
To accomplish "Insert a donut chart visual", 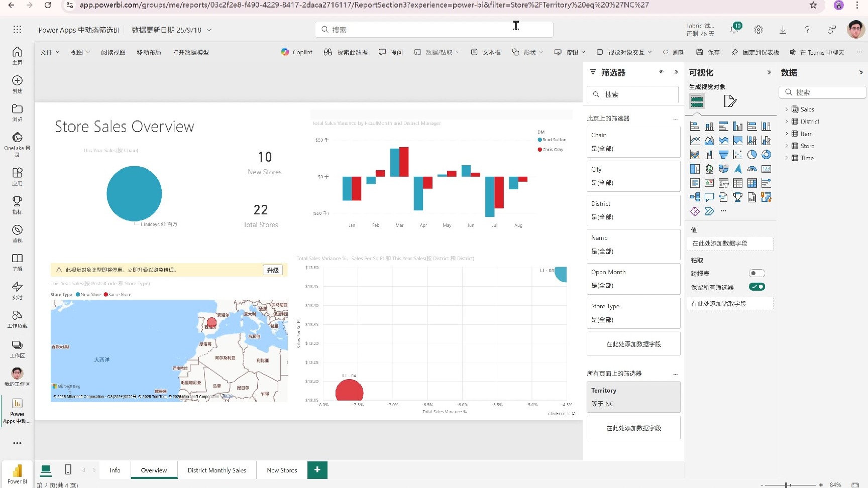I will [766, 155].
